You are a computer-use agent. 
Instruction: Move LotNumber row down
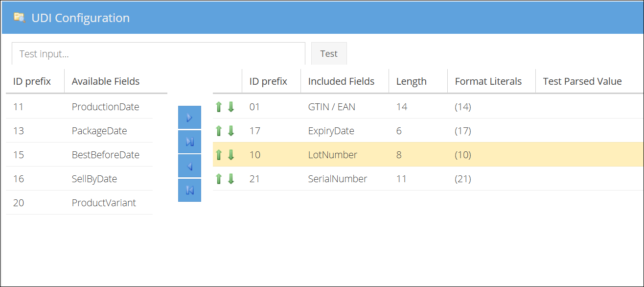click(x=231, y=155)
